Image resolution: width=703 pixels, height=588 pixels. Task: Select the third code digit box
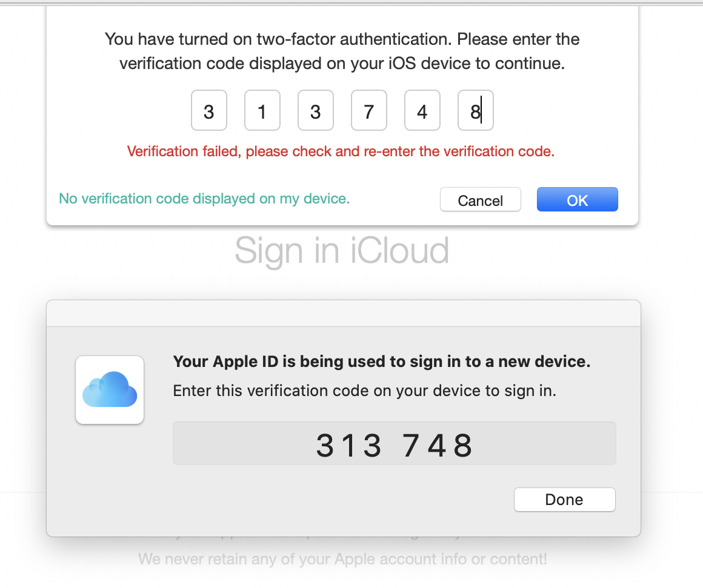[316, 111]
